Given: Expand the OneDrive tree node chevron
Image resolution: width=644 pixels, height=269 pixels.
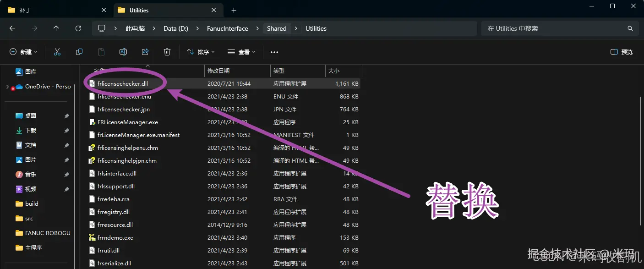Looking at the screenshot, I should point(7,87).
